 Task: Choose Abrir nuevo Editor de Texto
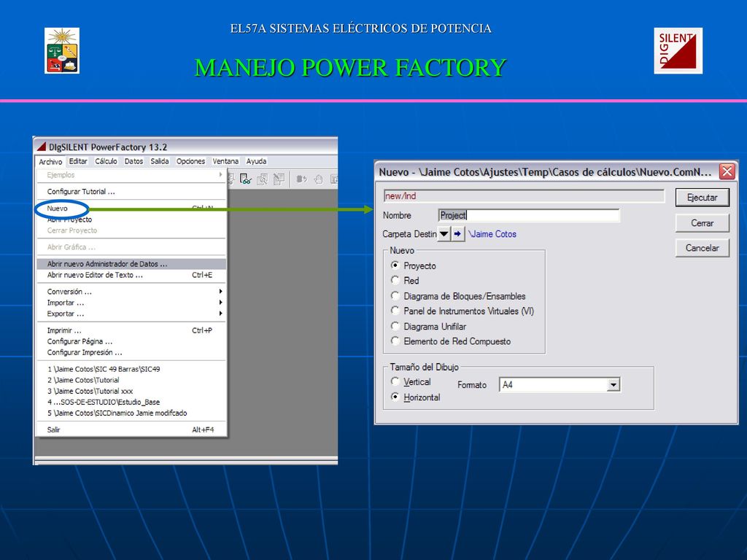131,275
